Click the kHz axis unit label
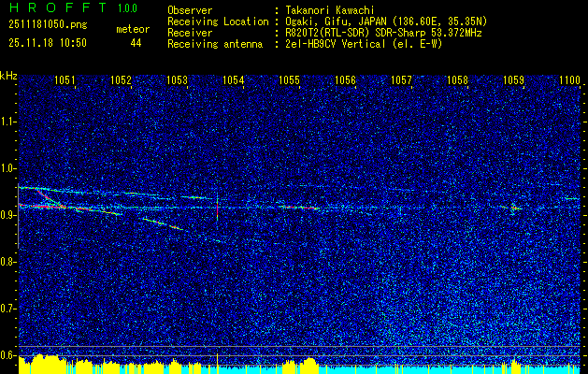The image size is (588, 374). click(x=8, y=76)
